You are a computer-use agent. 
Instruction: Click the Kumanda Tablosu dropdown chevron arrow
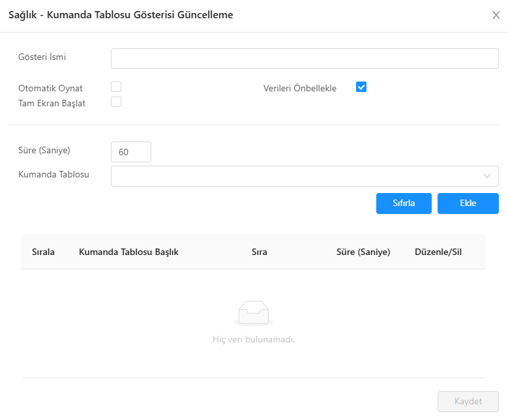click(x=487, y=176)
